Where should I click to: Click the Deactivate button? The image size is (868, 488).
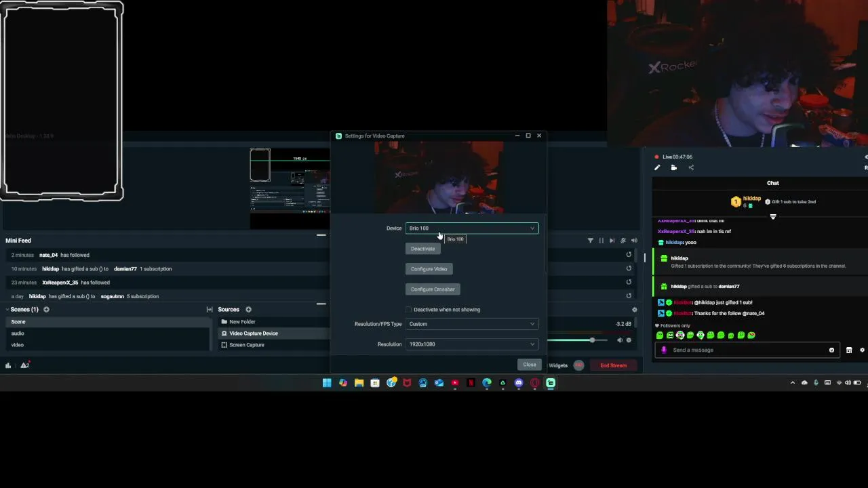(422, 249)
